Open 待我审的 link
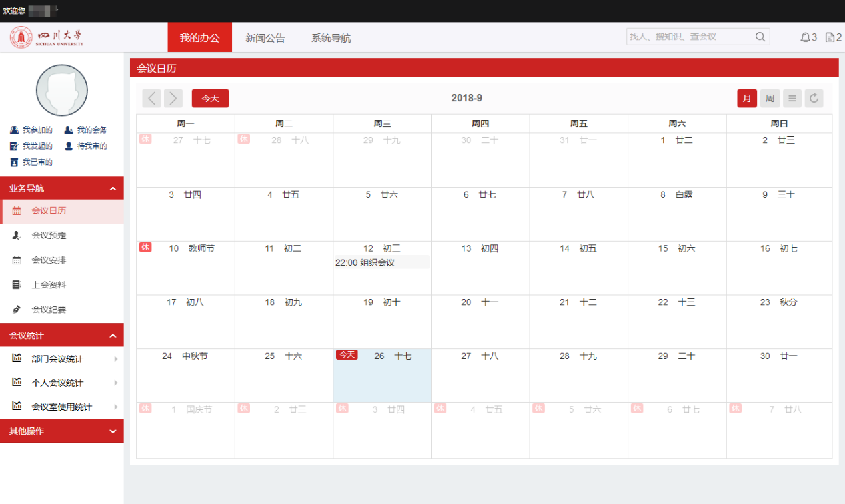 pyautogui.click(x=92, y=146)
